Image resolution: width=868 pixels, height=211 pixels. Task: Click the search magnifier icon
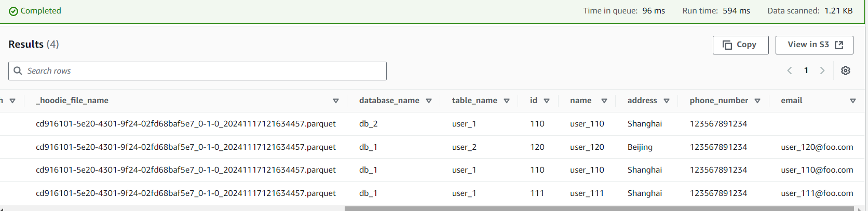(x=18, y=71)
